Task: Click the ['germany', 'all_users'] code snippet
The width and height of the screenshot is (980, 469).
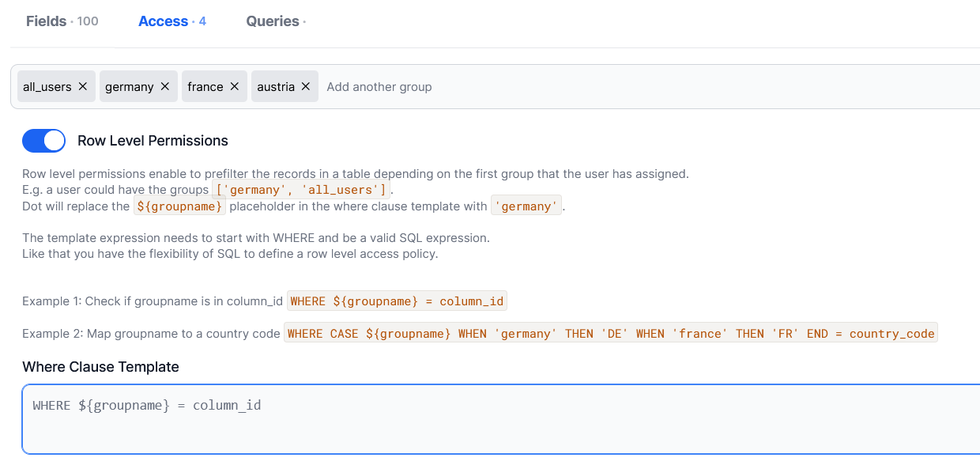Action: [302, 190]
